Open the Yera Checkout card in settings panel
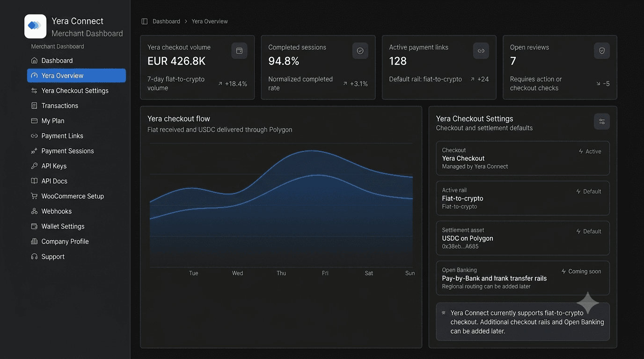Screen dimensions: 644x359 [x=523, y=158]
